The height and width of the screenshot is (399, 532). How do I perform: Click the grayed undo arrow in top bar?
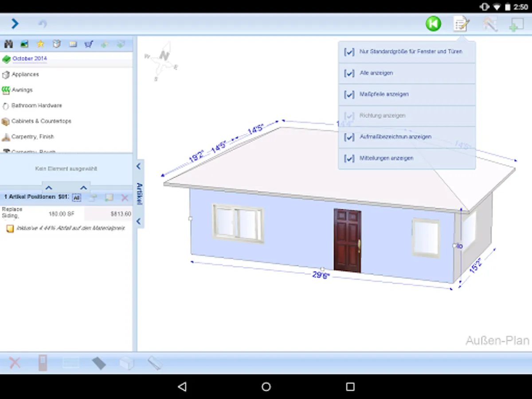[43, 23]
